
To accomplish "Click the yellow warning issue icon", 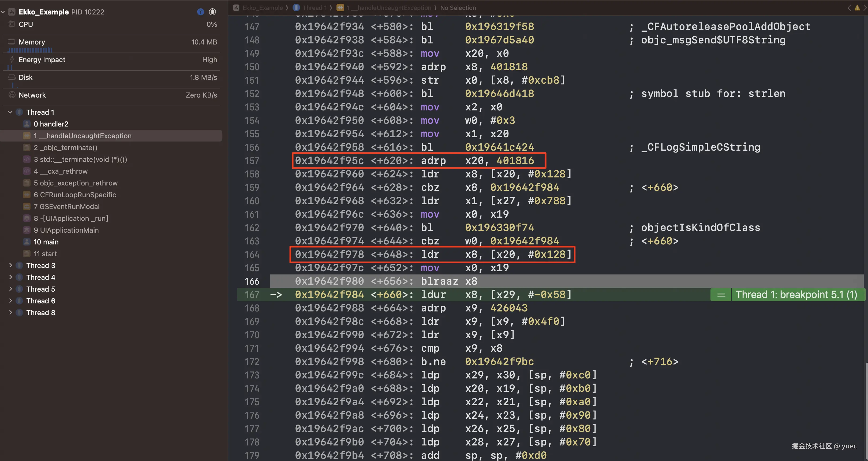I will point(857,8).
